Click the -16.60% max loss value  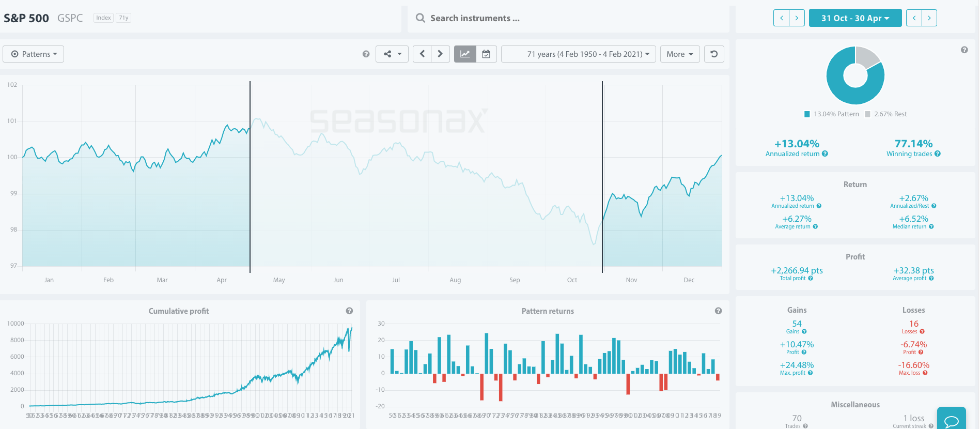click(913, 365)
